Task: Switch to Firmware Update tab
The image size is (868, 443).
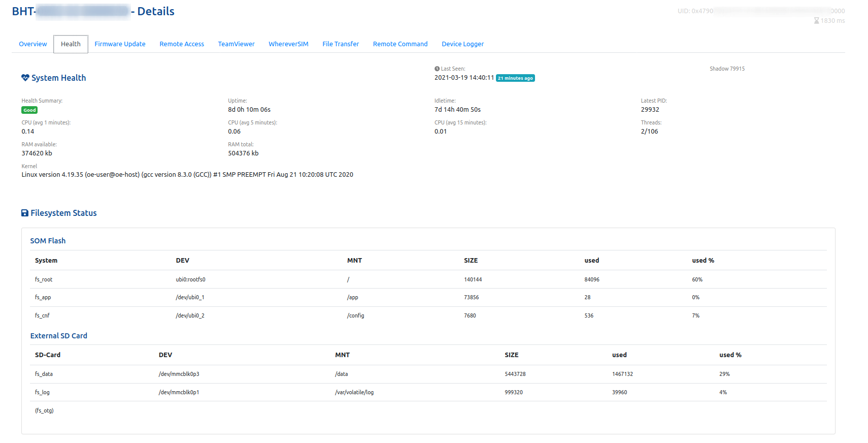Action: pos(120,44)
